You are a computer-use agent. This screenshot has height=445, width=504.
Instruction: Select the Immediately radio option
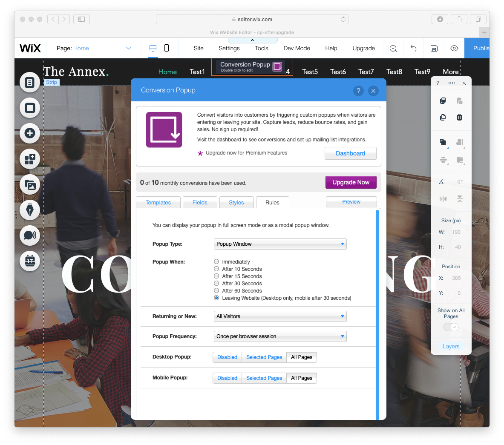[x=216, y=261]
